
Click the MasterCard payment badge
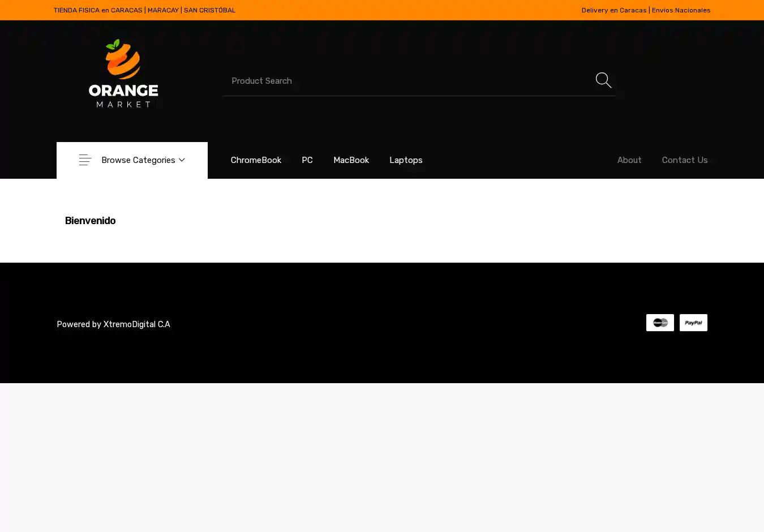tap(660, 323)
